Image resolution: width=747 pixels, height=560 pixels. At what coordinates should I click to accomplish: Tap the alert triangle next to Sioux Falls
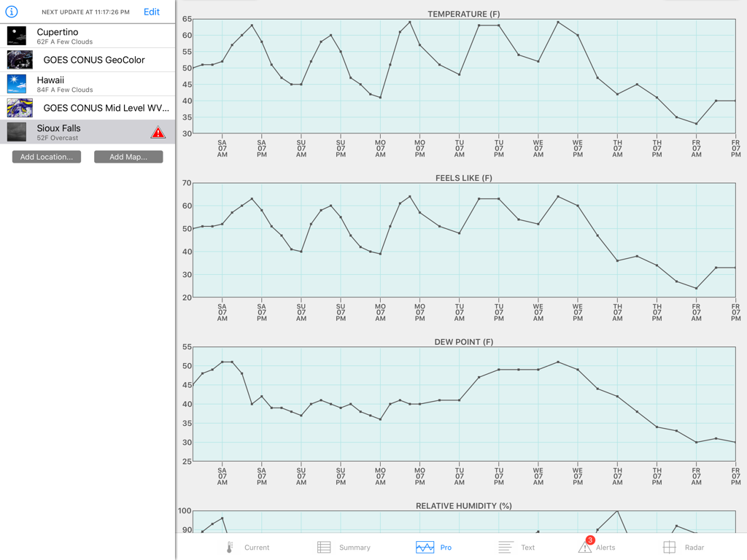pos(158,132)
